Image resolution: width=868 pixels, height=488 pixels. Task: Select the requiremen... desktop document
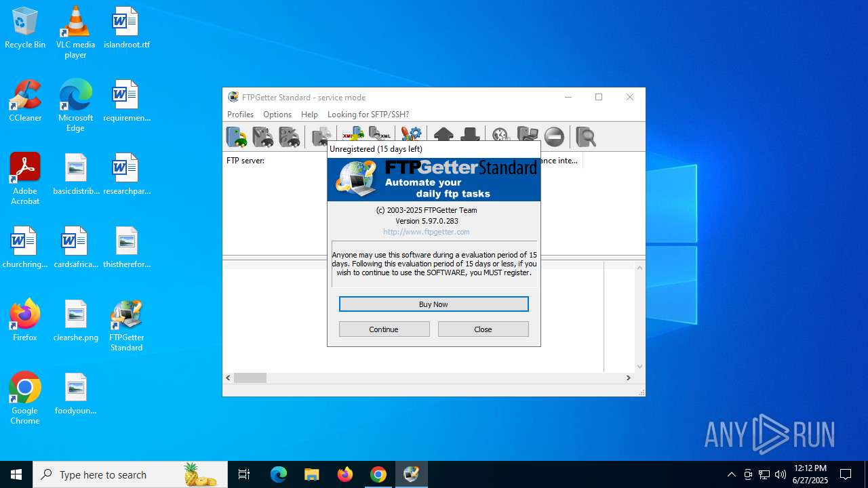pyautogui.click(x=127, y=102)
